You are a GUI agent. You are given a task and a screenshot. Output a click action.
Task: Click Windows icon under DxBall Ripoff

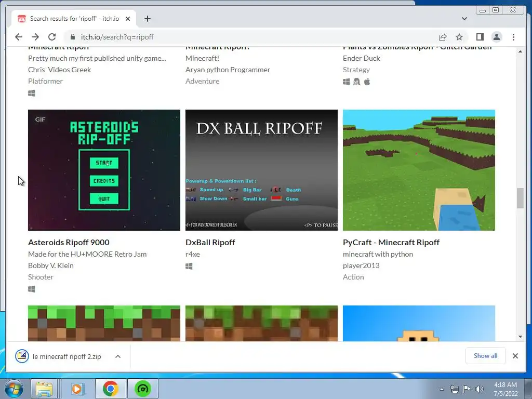189,267
